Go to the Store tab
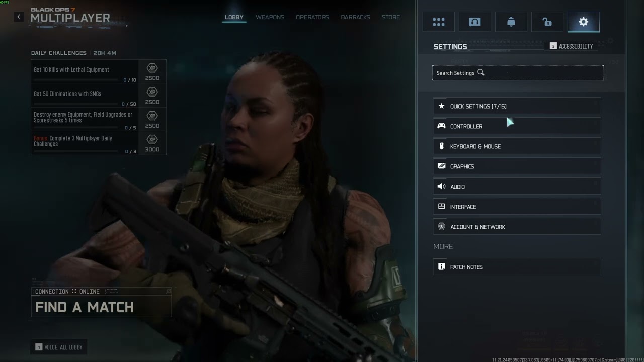The image size is (644, 362). pyautogui.click(x=391, y=17)
